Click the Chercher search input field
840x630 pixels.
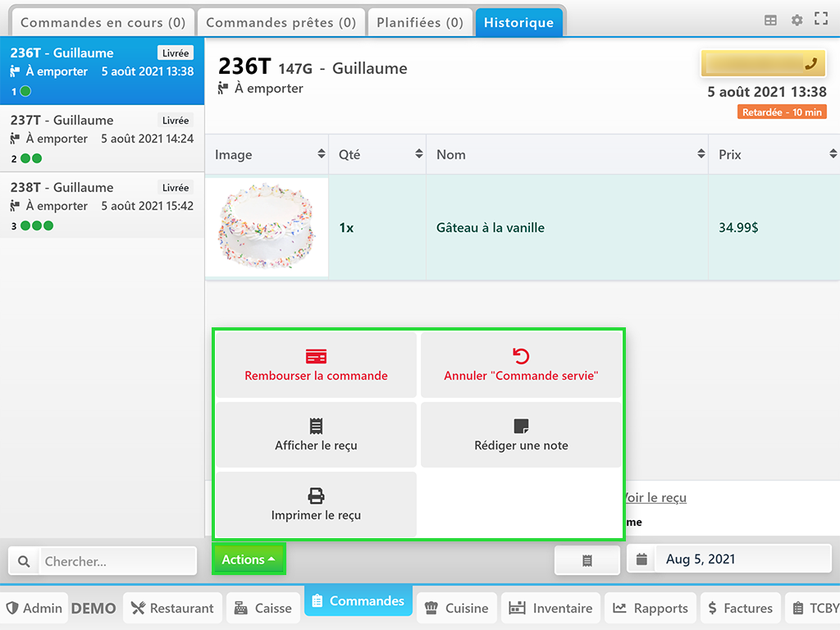117,561
